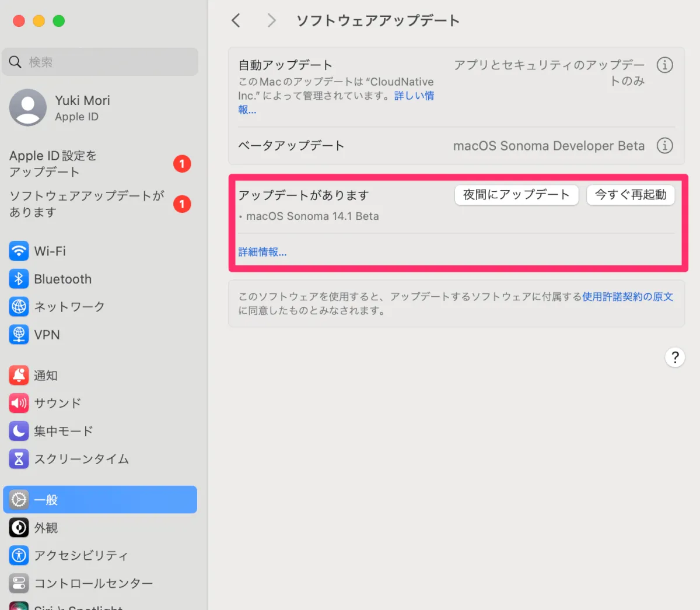
Task: Go back with the left chevron
Action: click(x=236, y=20)
